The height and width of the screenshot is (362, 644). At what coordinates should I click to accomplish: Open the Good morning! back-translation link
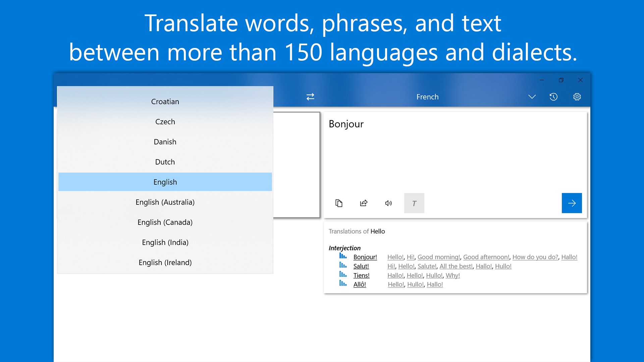point(438,257)
